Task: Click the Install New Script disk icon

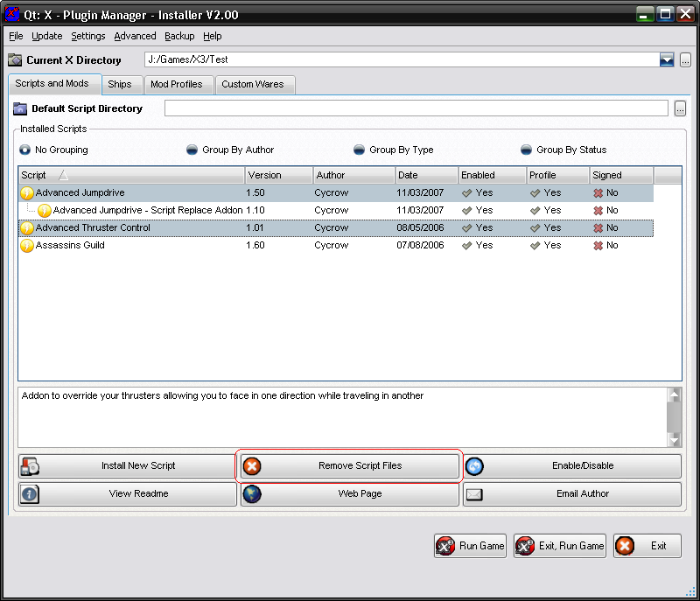Action: click(x=30, y=466)
